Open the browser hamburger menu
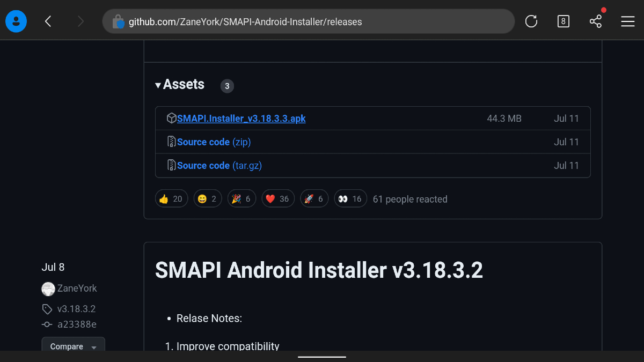The height and width of the screenshot is (362, 644). (x=627, y=21)
